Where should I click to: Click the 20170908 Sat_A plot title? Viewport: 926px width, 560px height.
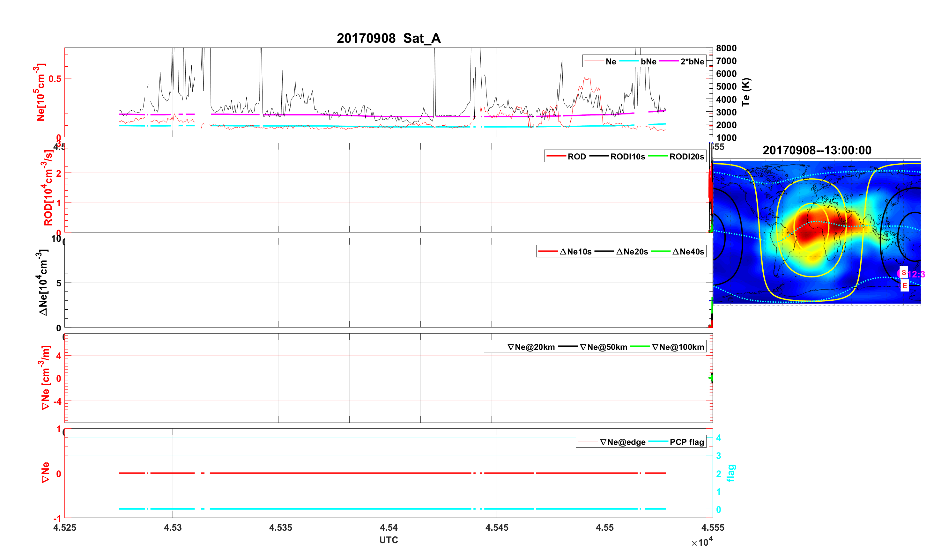click(x=388, y=38)
